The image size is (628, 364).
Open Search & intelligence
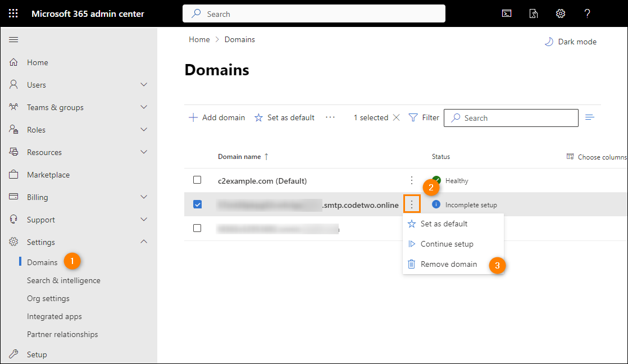[x=63, y=280]
